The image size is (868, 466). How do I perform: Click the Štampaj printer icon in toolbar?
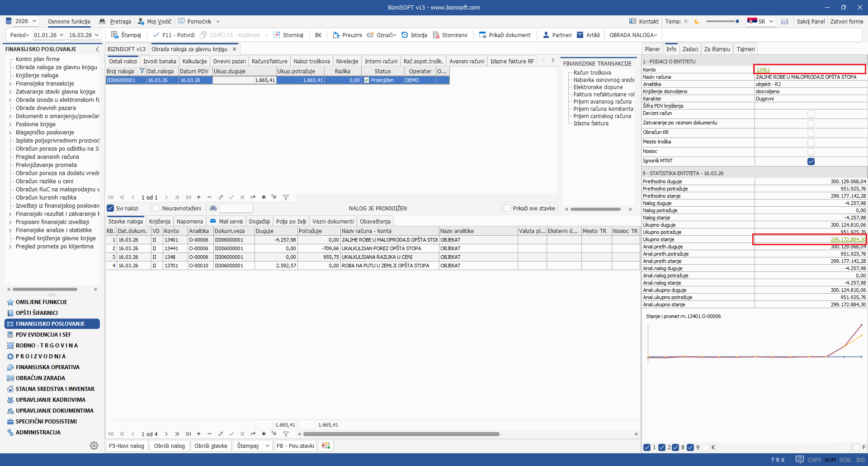(x=115, y=35)
